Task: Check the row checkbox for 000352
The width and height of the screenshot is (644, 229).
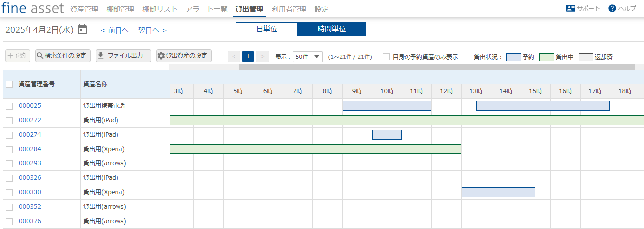Action: (x=9, y=207)
